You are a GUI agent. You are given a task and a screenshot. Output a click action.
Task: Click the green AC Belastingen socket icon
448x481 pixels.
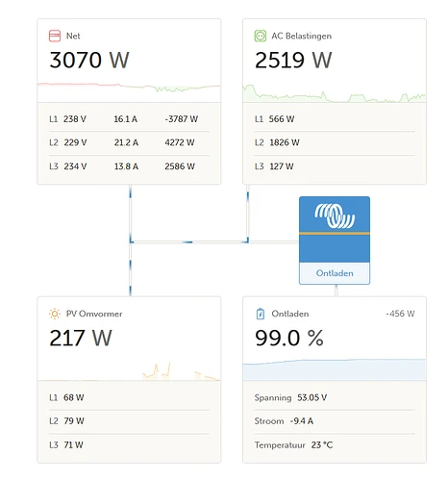tap(261, 36)
